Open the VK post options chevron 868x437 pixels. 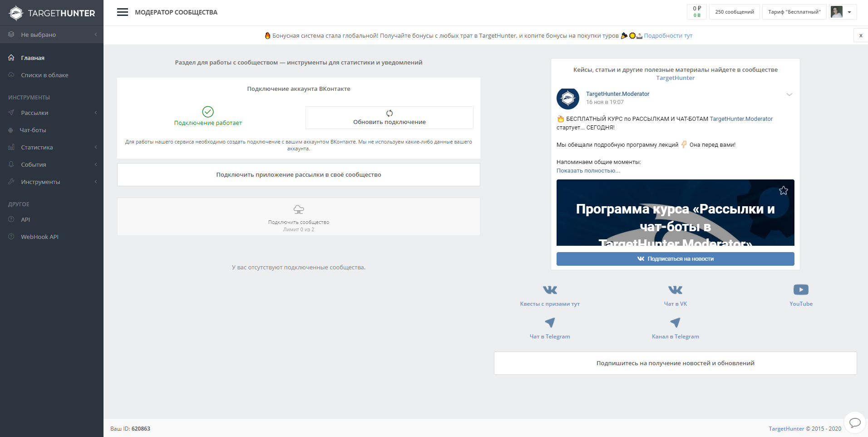789,94
